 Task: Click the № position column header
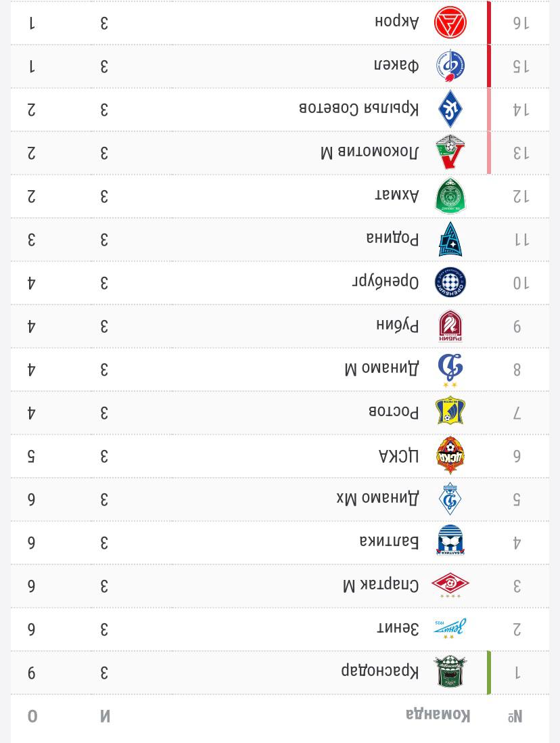(515, 717)
